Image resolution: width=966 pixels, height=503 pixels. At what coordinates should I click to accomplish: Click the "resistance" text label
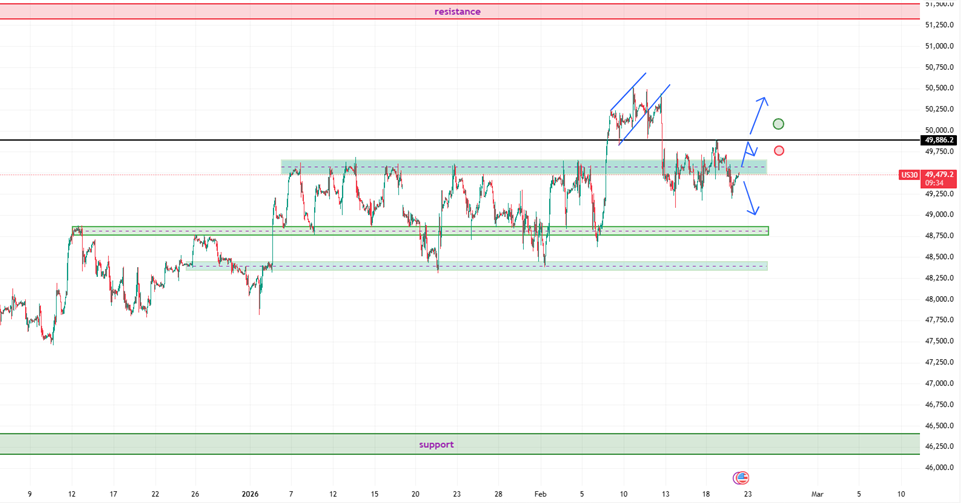[x=457, y=12]
